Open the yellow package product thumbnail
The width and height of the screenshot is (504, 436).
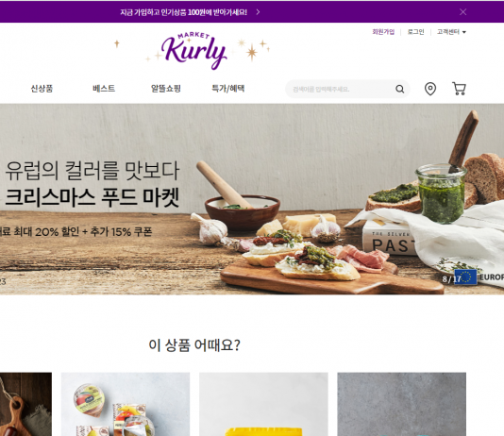[x=263, y=404]
